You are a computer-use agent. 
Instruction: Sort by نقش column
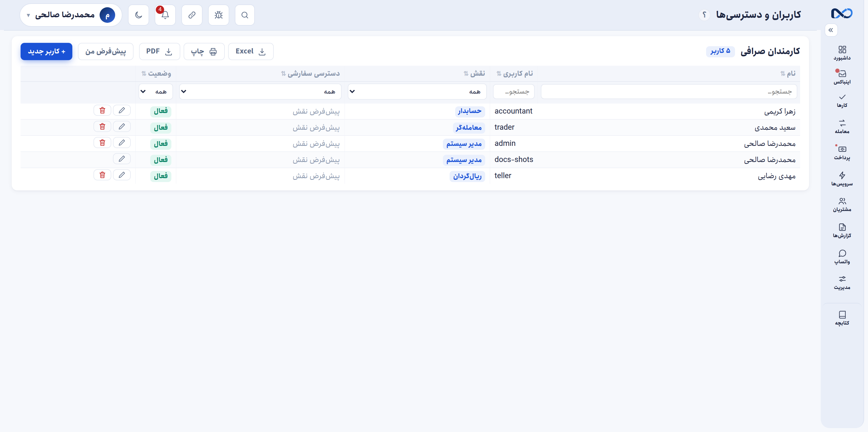tap(474, 73)
